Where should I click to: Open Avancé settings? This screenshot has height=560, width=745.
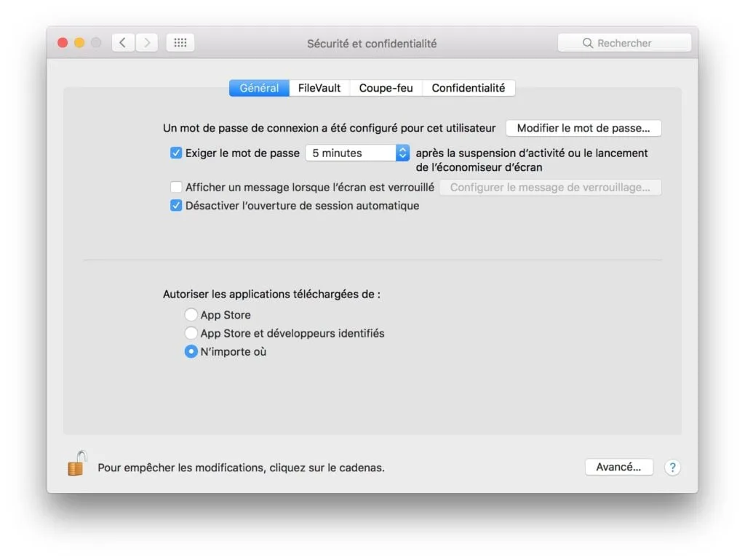click(x=618, y=467)
